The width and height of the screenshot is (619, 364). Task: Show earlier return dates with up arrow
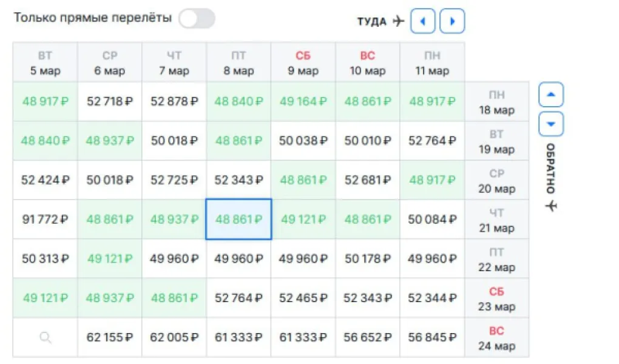click(x=550, y=95)
